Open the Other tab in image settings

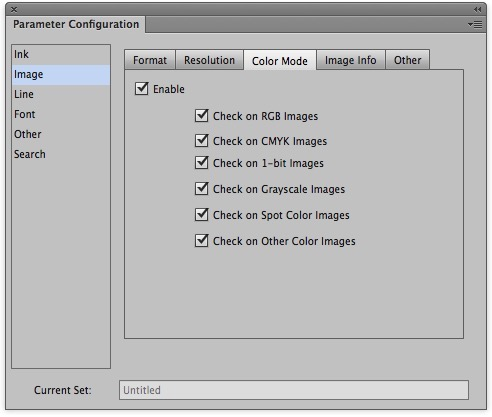tap(408, 60)
